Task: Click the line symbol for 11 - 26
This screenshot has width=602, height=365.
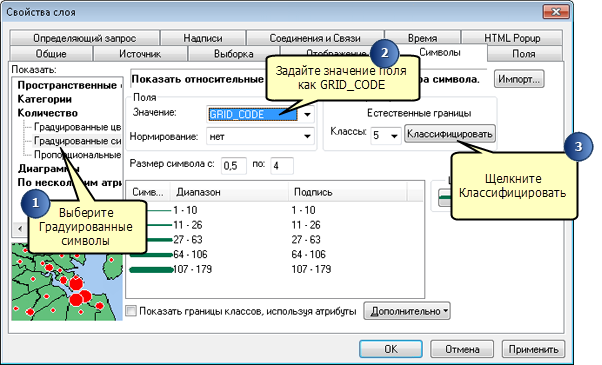Action: pyautogui.click(x=159, y=225)
